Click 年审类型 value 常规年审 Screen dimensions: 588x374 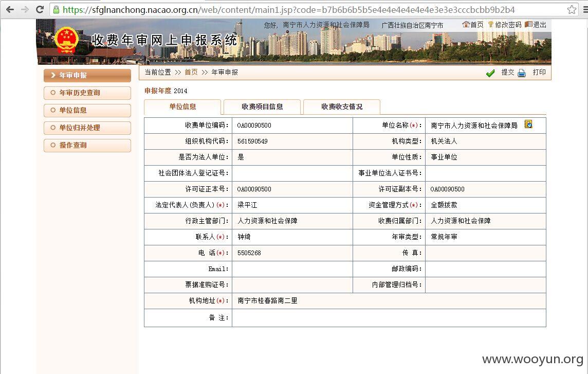pos(444,237)
